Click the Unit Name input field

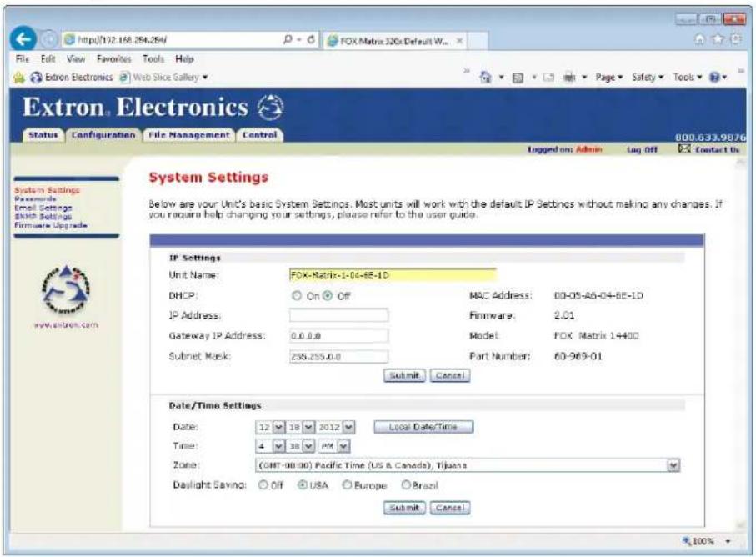coord(393,275)
